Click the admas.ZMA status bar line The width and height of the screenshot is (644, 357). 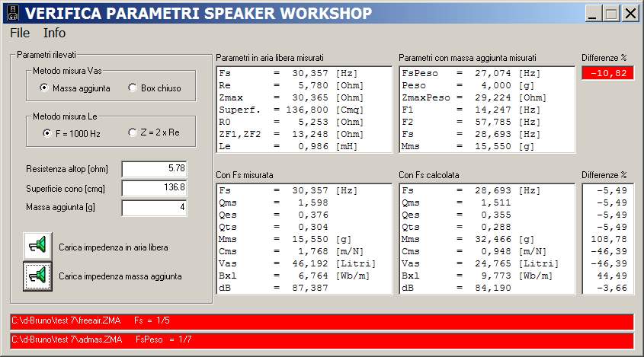(x=322, y=339)
